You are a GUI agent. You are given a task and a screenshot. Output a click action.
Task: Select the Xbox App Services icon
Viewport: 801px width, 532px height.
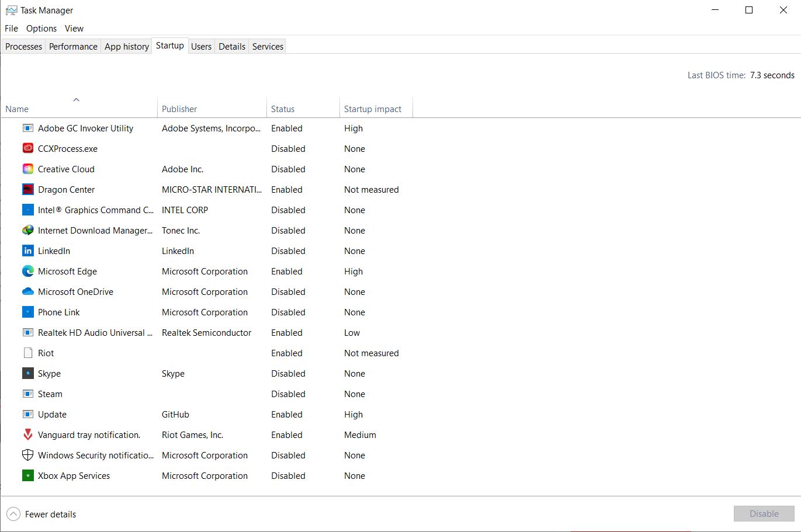(27, 475)
